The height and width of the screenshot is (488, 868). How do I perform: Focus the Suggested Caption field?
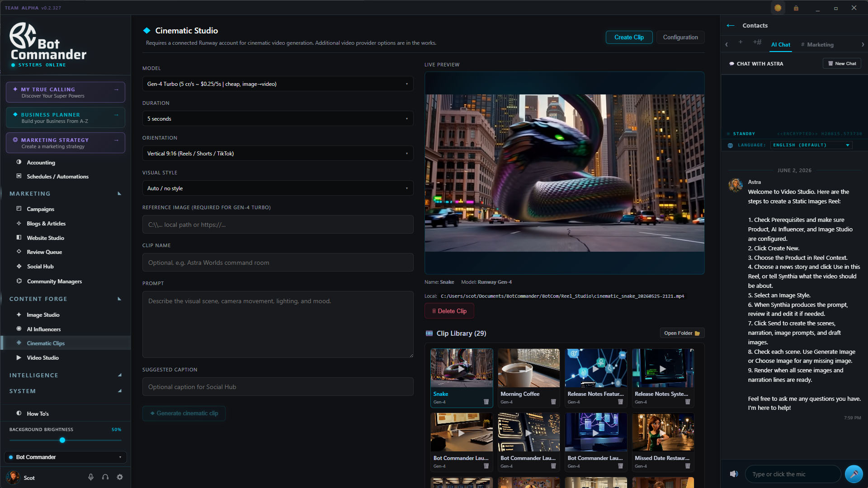pos(278,387)
